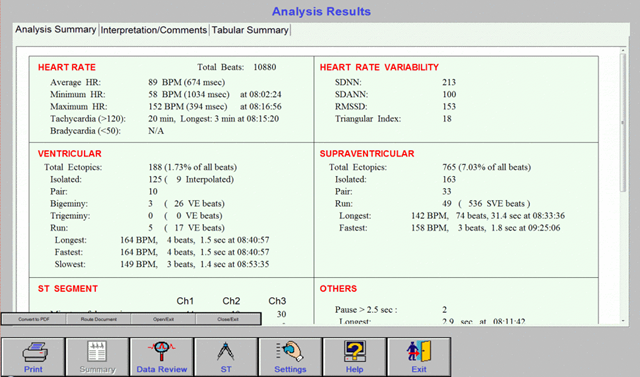Click the Tachycardia (>120) label

88,119
